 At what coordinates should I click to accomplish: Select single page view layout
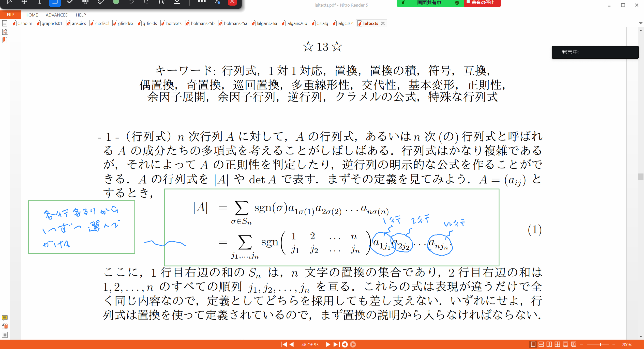coord(533,344)
